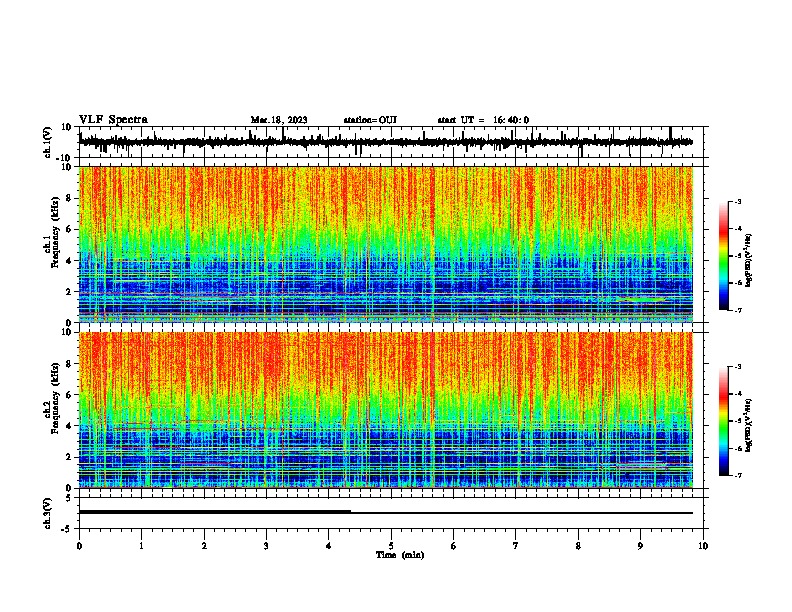Viewport: 792px width, 612px height.
Task: Click inside the ch.2 spectrogram panel
Action: (x=386, y=410)
